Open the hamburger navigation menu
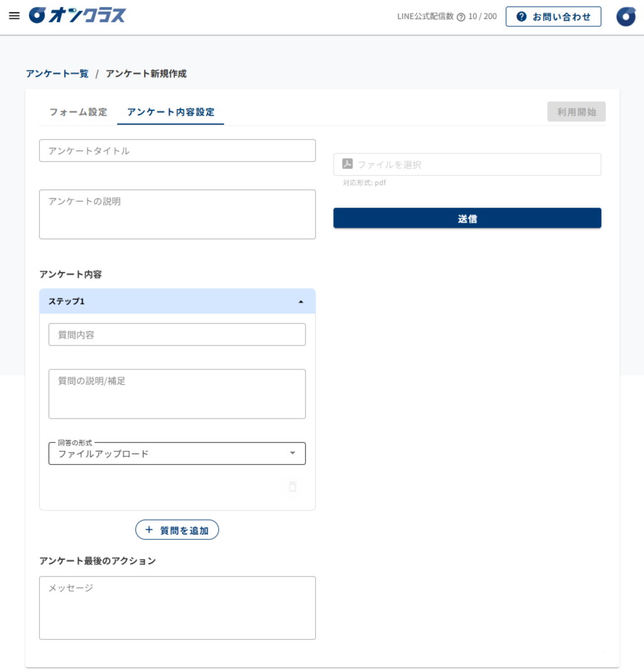Image resolution: width=644 pixels, height=672 pixels. pos(14,16)
